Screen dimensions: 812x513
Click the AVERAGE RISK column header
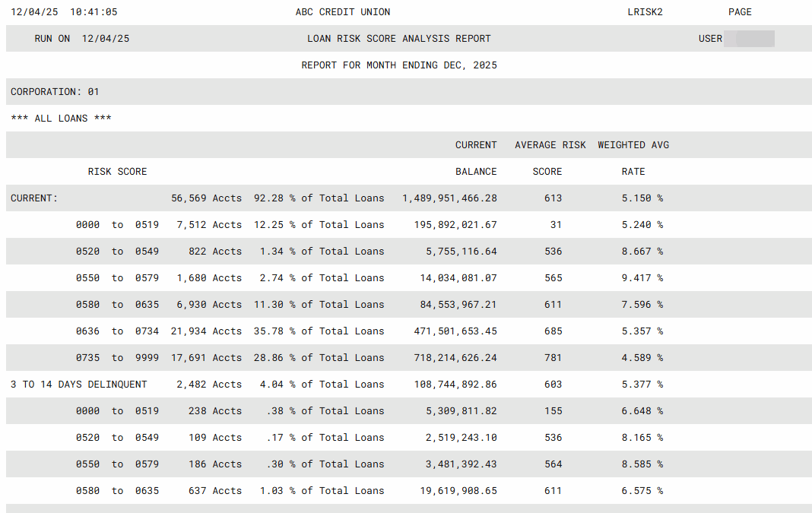coord(550,145)
